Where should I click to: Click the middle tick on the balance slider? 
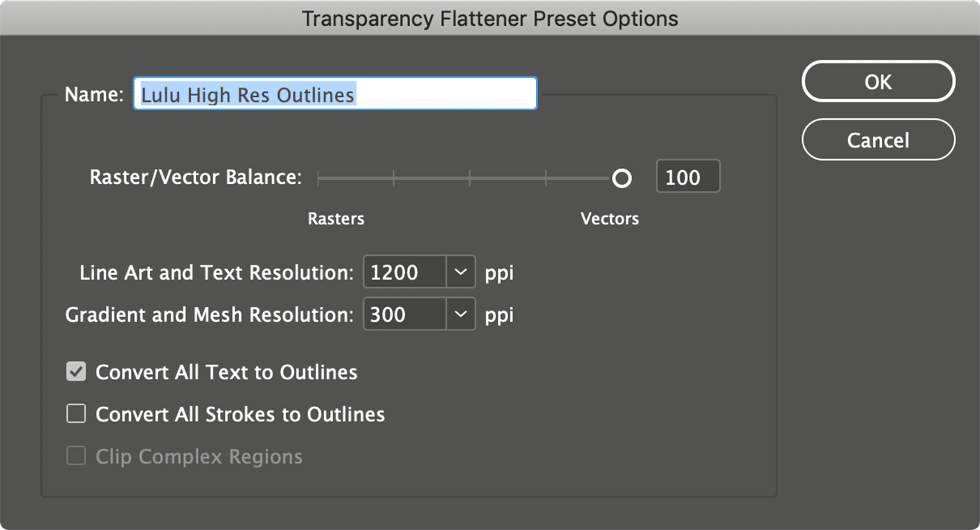point(470,178)
